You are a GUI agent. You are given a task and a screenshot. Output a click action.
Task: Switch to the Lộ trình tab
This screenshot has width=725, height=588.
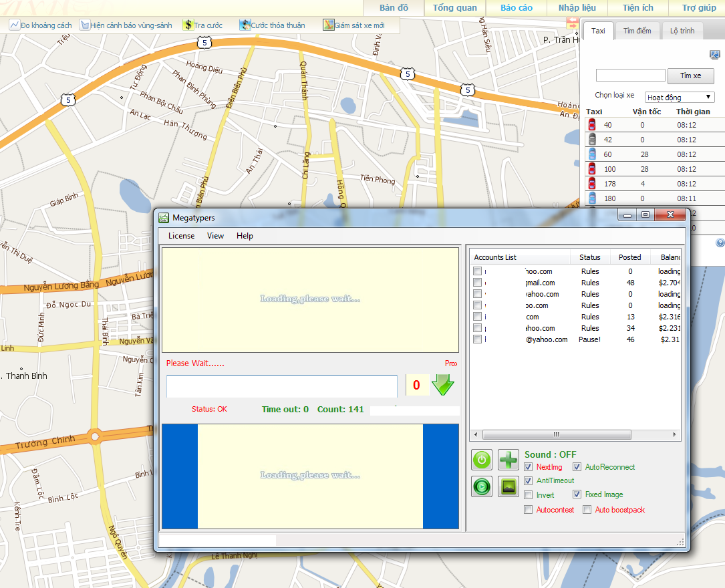click(682, 31)
